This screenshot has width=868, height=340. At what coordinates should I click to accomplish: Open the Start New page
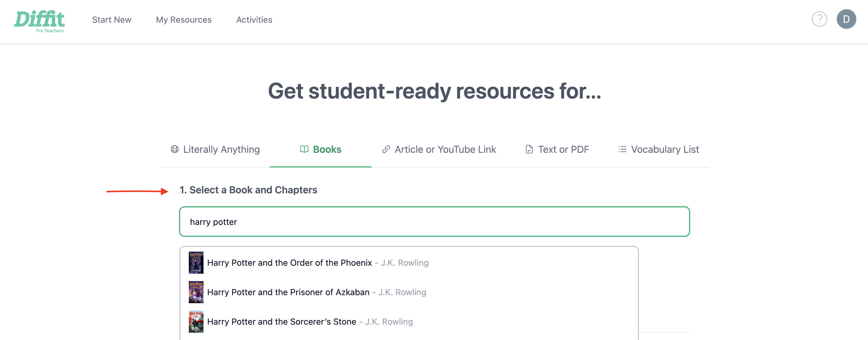point(112,20)
